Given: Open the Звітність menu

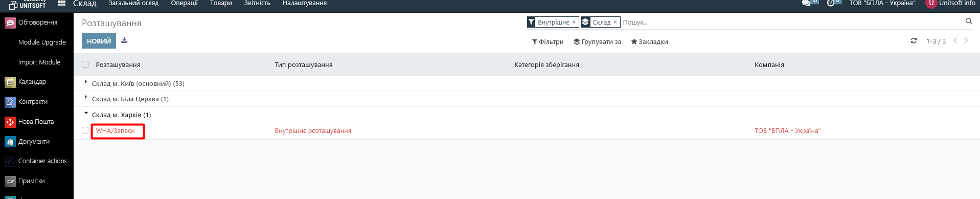Looking at the screenshot, I should point(257,3).
